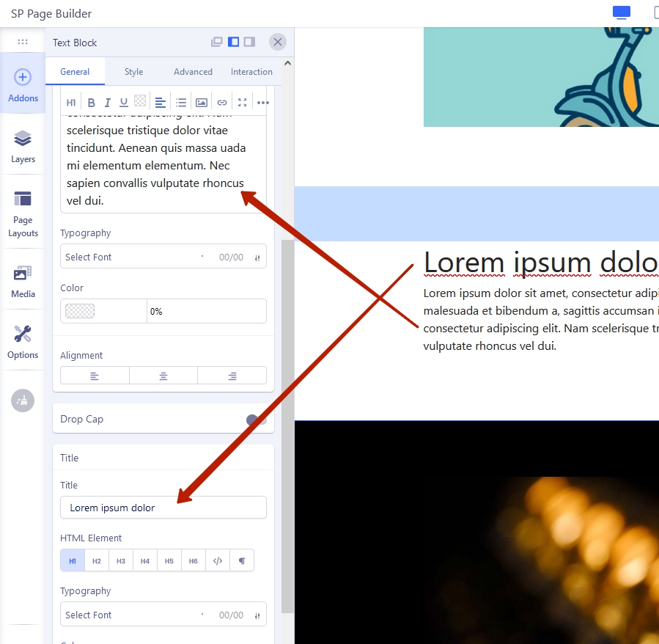This screenshot has height=644, width=659.
Task: Open the Layers panel
Action: [23, 146]
